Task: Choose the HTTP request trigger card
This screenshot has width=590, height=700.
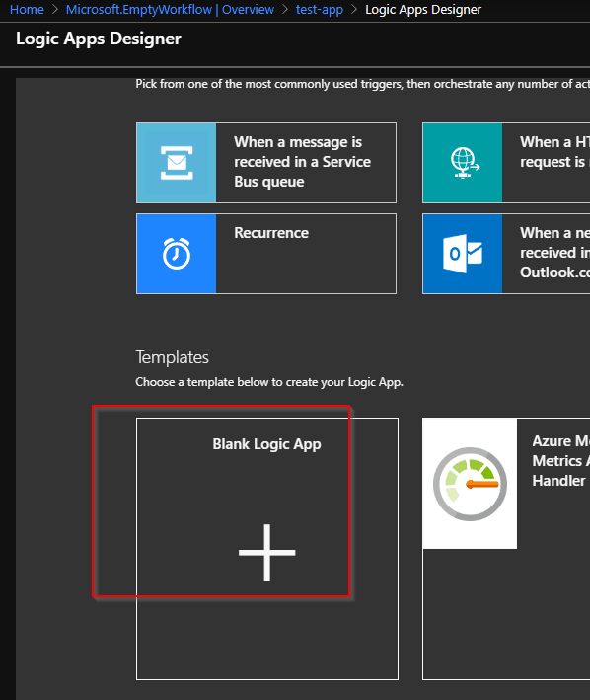Action: pyautogui.click(x=506, y=163)
